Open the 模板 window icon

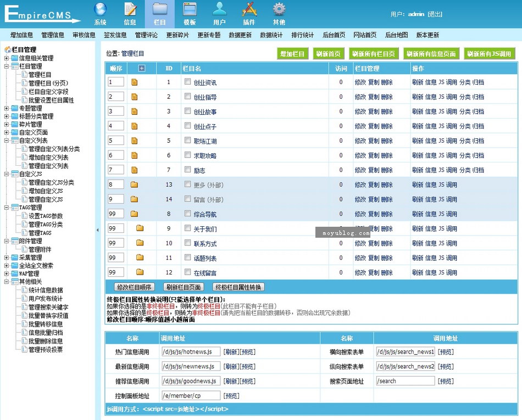190,9
